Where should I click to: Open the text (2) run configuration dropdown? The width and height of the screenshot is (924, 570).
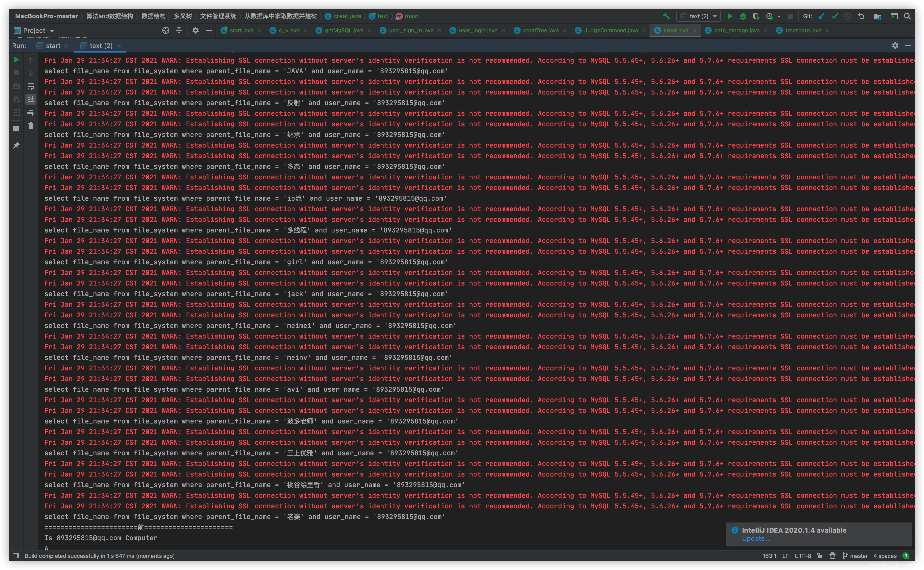click(x=699, y=16)
